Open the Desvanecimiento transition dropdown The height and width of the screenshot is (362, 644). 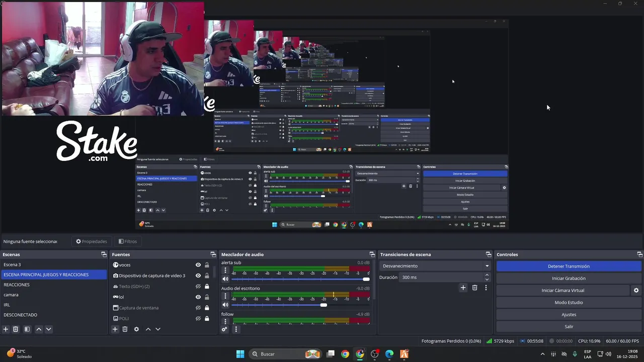click(435, 266)
